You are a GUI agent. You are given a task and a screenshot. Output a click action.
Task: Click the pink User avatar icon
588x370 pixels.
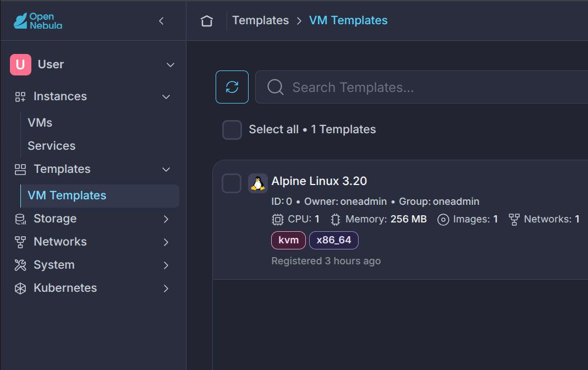[x=20, y=64]
